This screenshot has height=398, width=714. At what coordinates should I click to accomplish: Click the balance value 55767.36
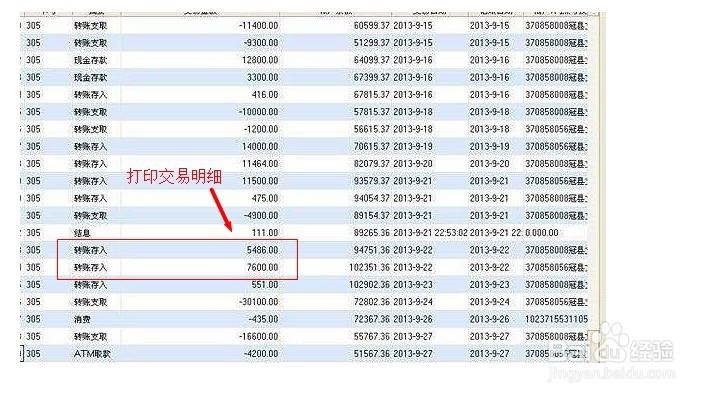[x=372, y=337]
